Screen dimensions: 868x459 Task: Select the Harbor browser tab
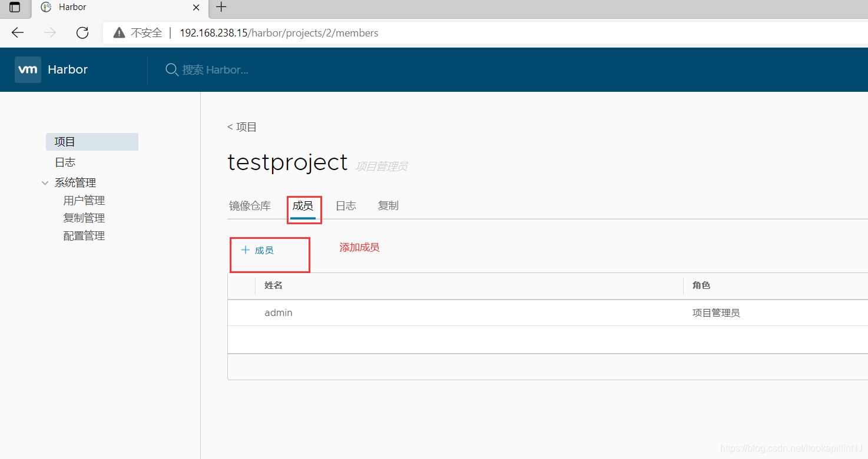coord(120,8)
